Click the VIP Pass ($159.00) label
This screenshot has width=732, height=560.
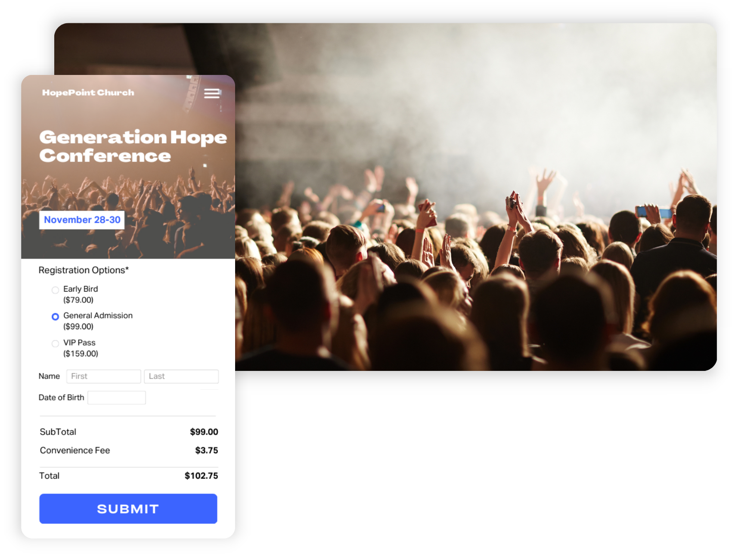[x=81, y=348]
